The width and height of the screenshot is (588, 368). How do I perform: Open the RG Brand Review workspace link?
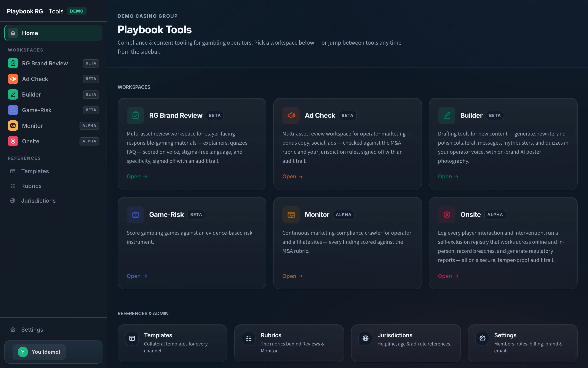coord(137,177)
